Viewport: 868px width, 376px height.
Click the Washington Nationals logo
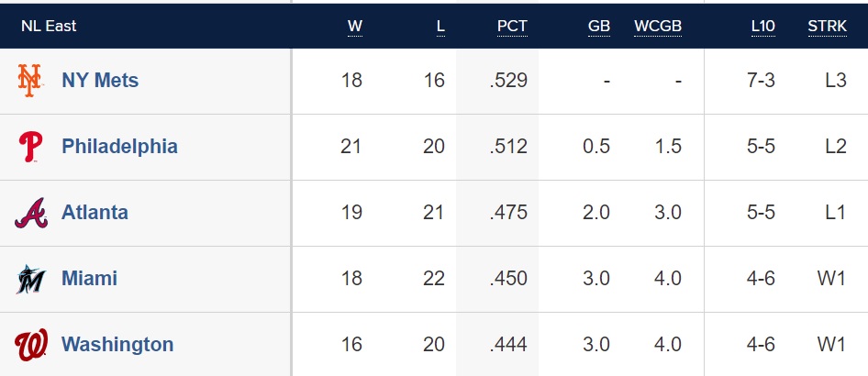pos(30,345)
